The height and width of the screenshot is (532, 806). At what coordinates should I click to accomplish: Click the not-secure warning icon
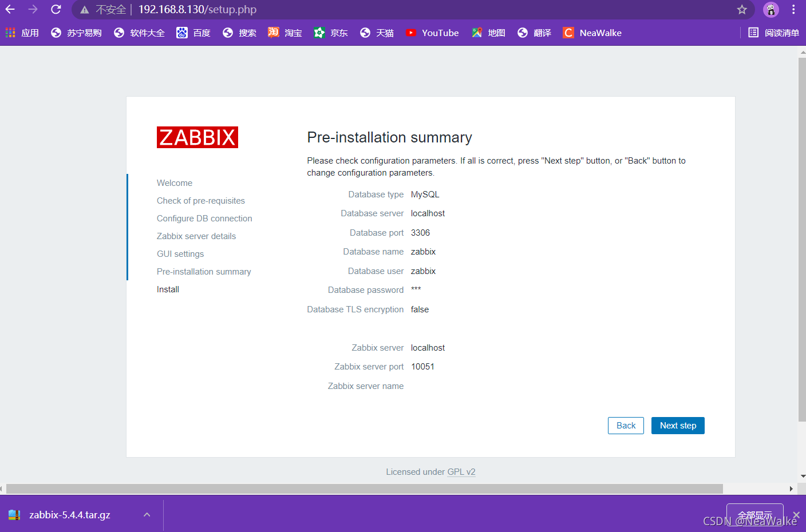click(85, 10)
